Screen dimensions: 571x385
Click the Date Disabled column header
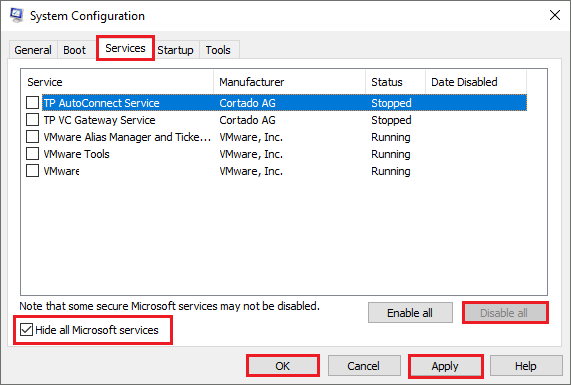point(476,82)
